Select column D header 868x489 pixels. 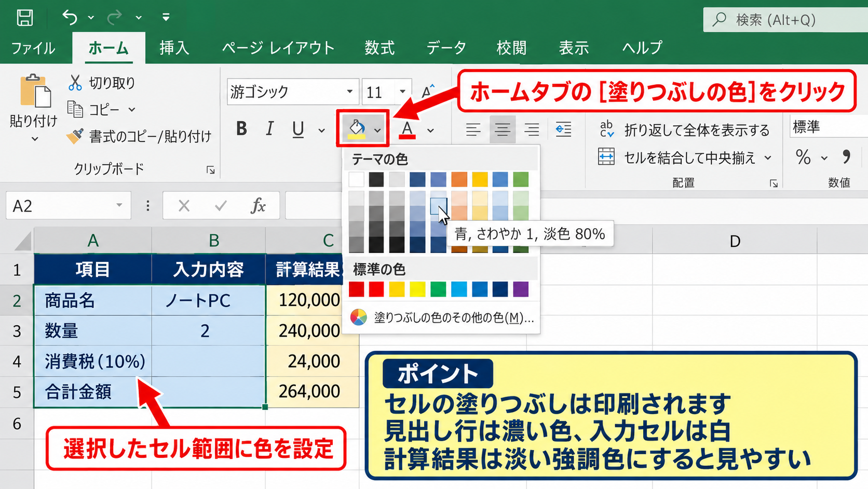pyautogui.click(x=735, y=241)
